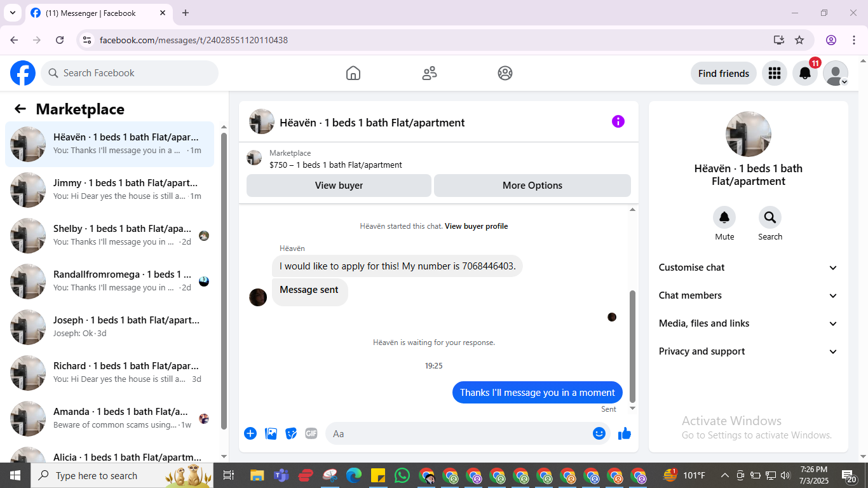Open a new browser tab
Viewport: 868px width, 488px height.
pos(186,13)
